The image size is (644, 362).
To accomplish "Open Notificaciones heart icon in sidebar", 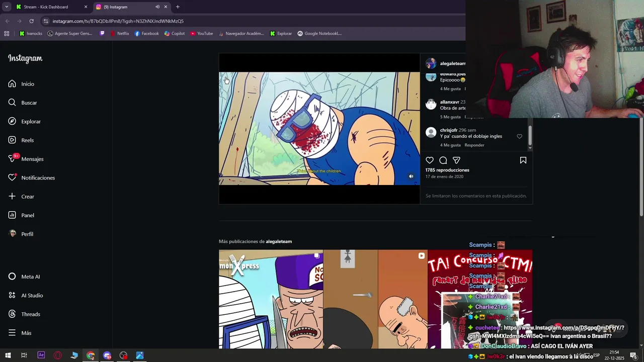I will pos(12,177).
